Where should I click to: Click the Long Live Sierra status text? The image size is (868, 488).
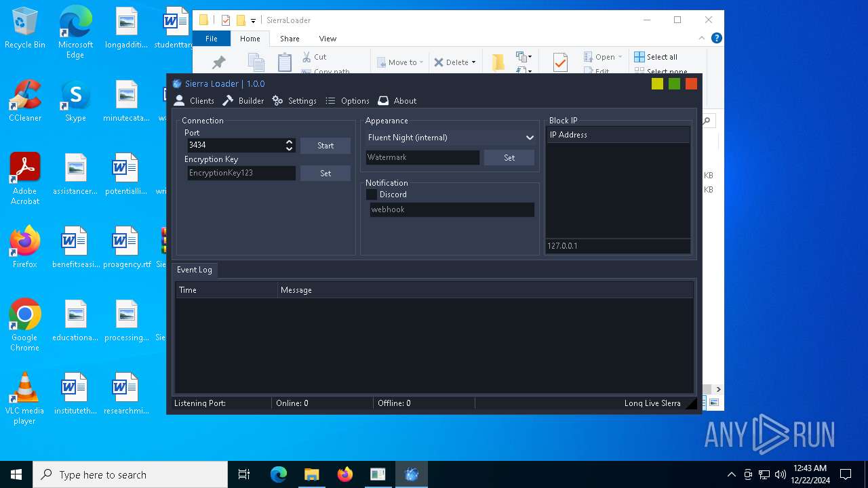coord(652,403)
